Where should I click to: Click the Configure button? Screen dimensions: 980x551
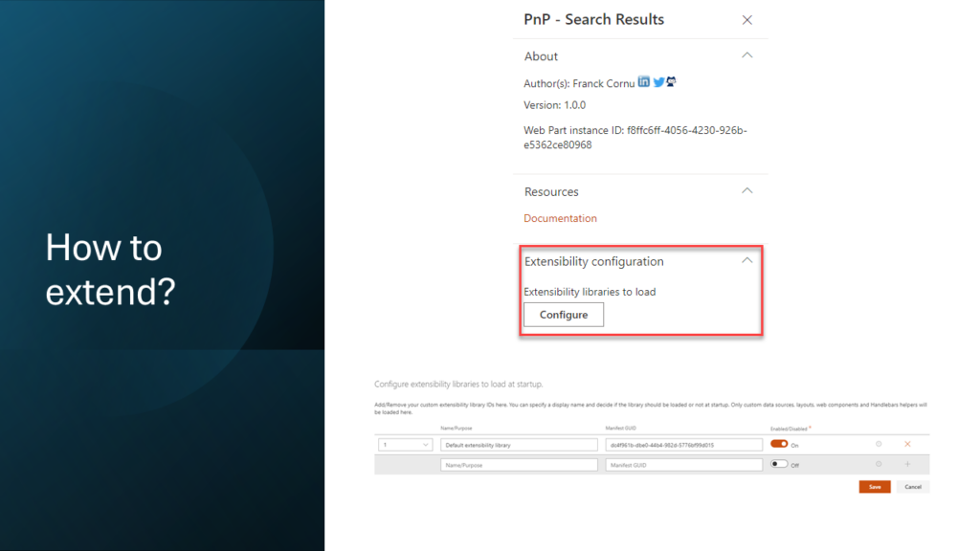564,315
